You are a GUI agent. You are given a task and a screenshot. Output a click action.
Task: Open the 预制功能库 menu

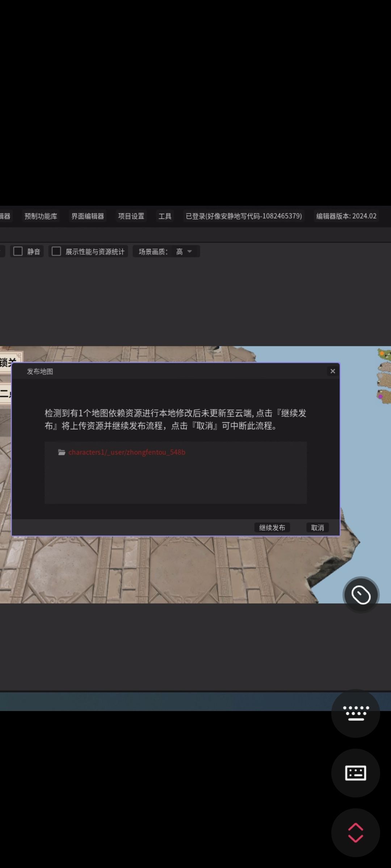41,216
